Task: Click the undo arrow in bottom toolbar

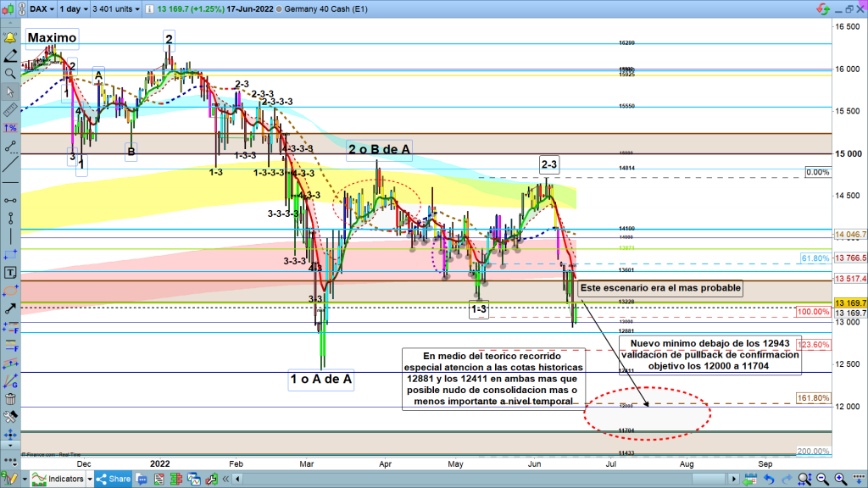Action: click(x=767, y=479)
